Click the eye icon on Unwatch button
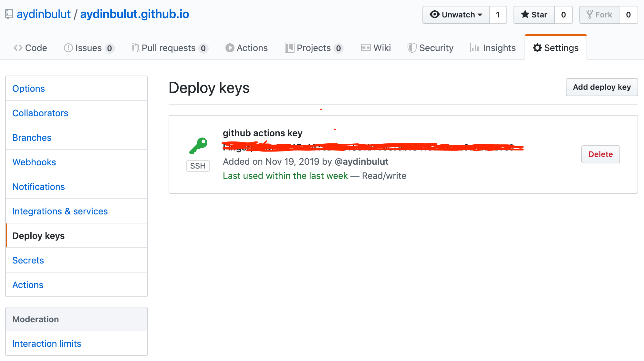The height and width of the screenshot is (361, 644). (435, 14)
